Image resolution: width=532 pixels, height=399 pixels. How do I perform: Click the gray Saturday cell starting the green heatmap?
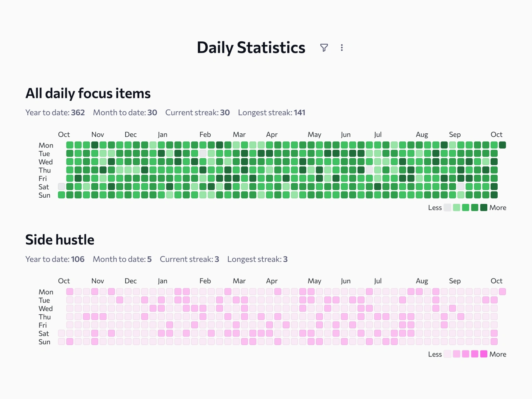coord(61,187)
